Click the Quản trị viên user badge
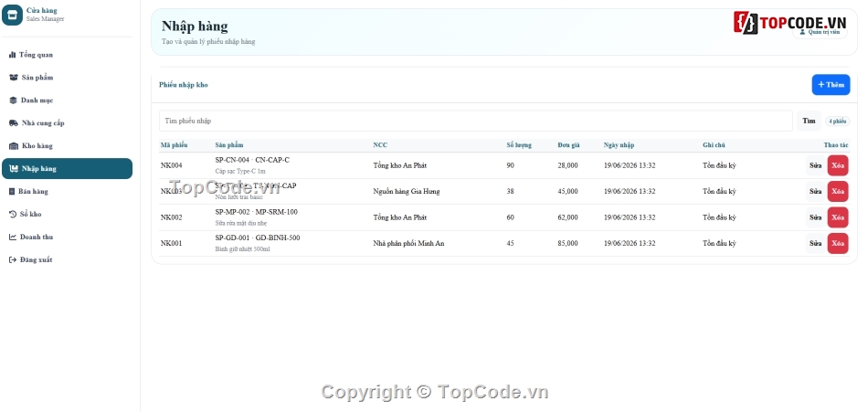868x412 pixels. tap(820, 32)
